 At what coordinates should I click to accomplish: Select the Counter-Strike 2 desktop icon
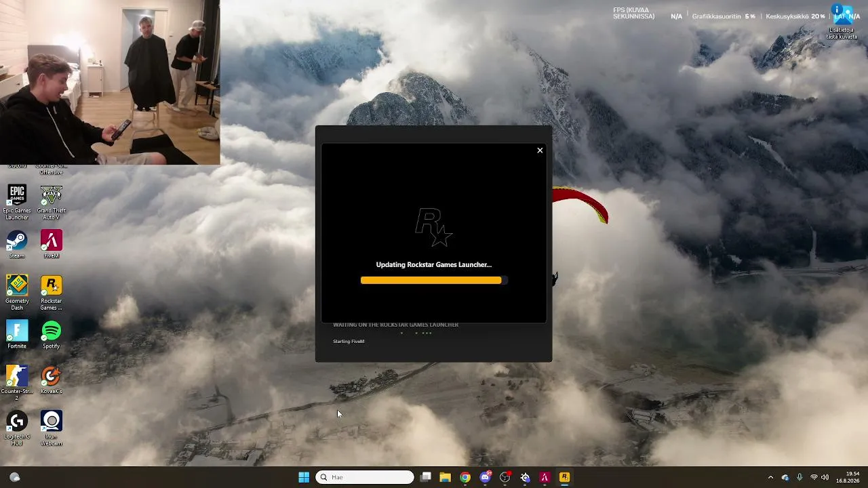tap(17, 383)
